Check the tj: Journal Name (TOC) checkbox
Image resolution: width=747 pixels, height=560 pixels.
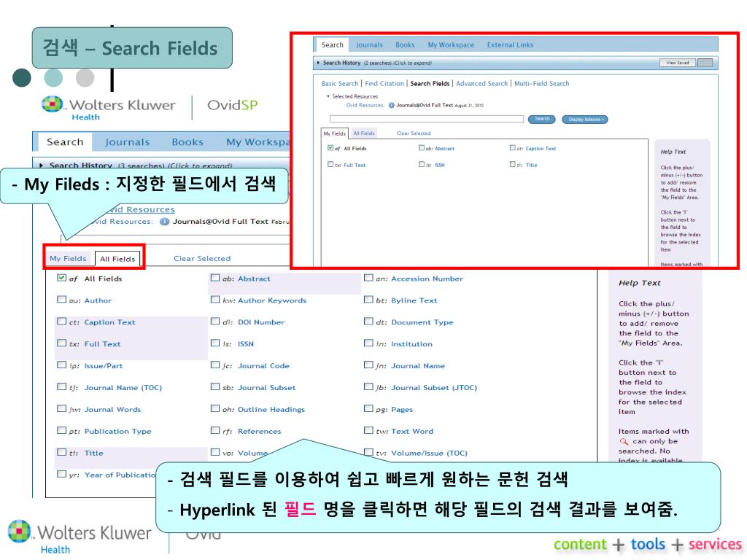coord(61,386)
